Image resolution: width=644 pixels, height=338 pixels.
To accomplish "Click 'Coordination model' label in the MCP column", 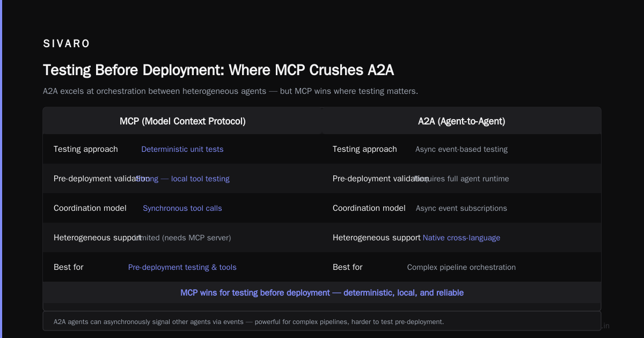I will point(90,208).
